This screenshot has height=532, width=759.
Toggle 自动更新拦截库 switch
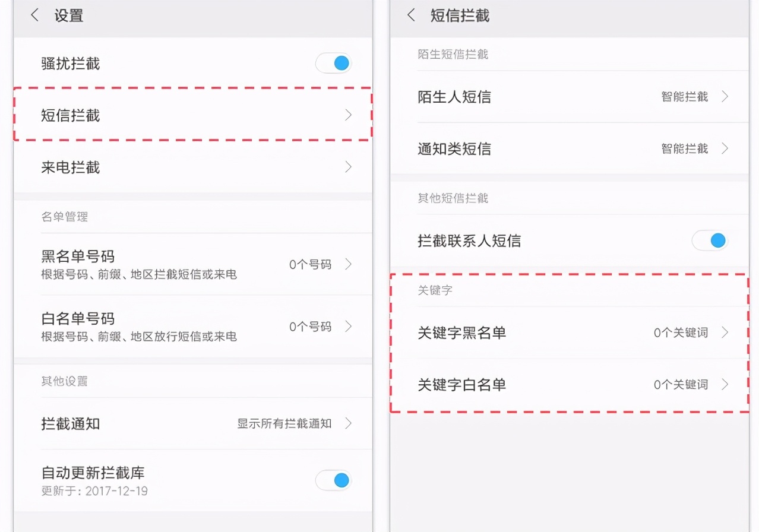coord(334,480)
